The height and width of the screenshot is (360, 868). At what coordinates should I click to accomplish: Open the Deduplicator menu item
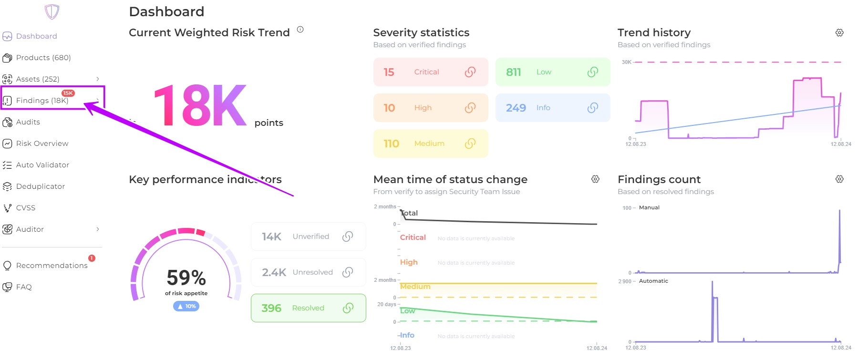coord(40,186)
